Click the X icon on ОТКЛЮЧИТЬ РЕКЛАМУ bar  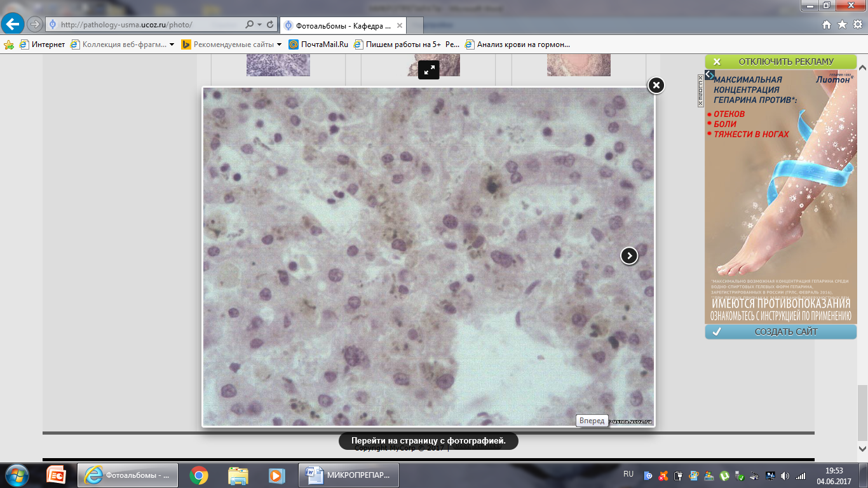pos(717,62)
